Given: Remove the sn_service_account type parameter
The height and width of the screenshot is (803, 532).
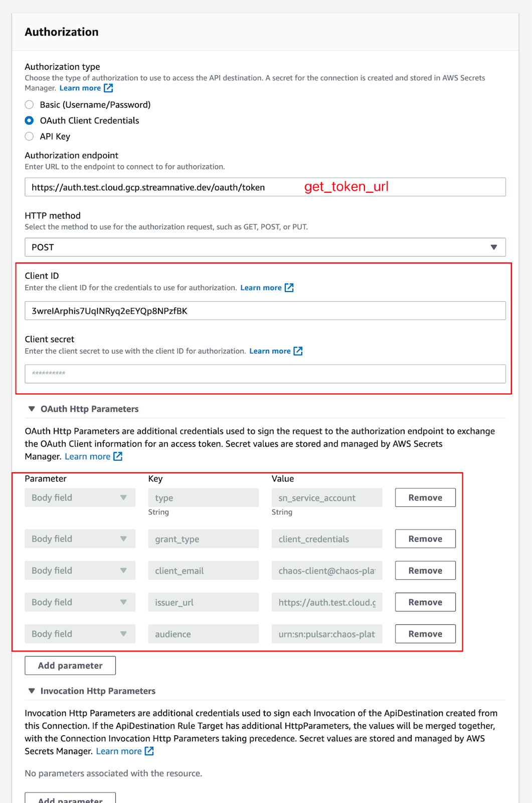Looking at the screenshot, I should click(425, 498).
